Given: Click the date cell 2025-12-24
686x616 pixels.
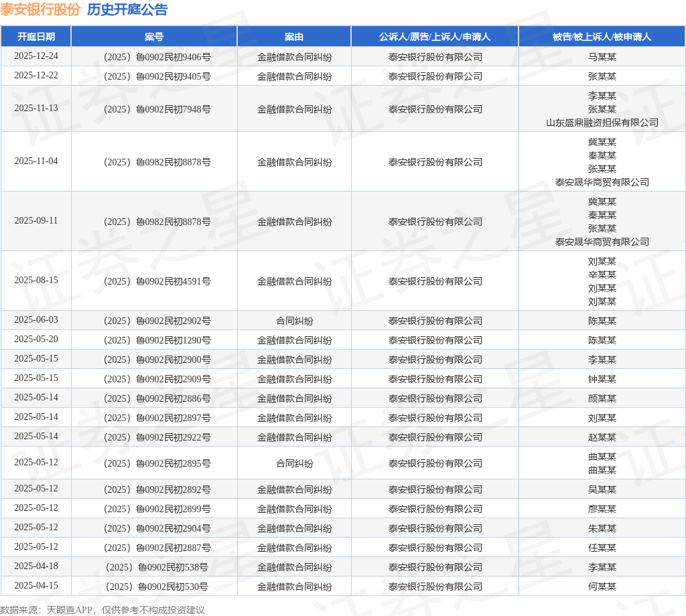Looking at the screenshot, I should 36,56.
